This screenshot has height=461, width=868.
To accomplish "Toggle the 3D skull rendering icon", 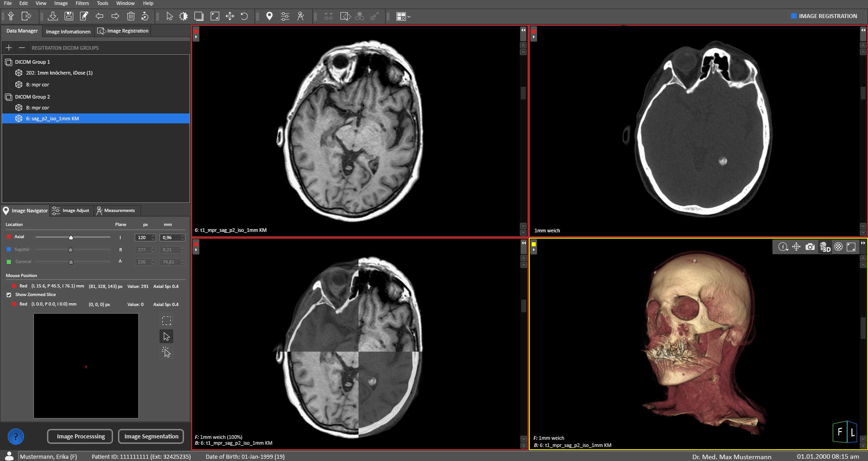I will click(825, 247).
